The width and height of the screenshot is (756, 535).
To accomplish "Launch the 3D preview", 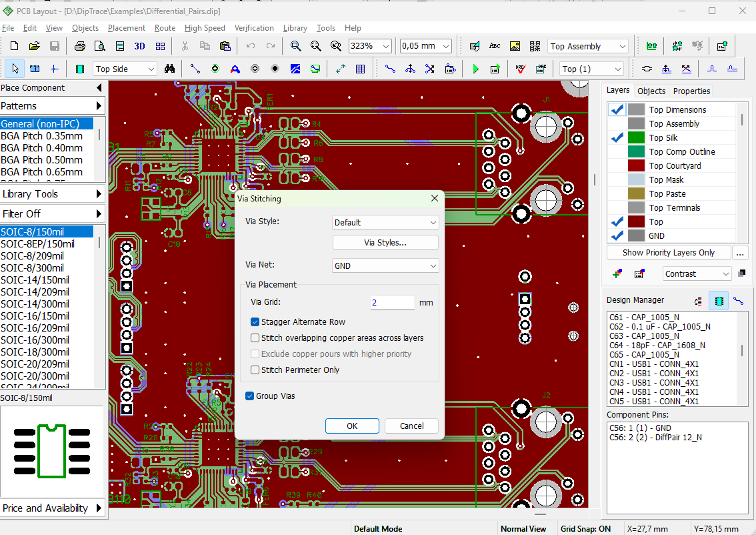I will 140,46.
